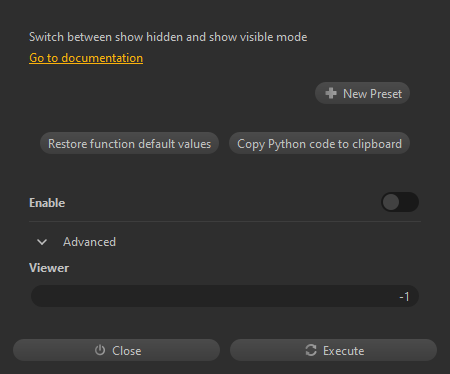This screenshot has height=374, width=450.
Task: Click the power icon on the Close button
Action: coord(100,350)
